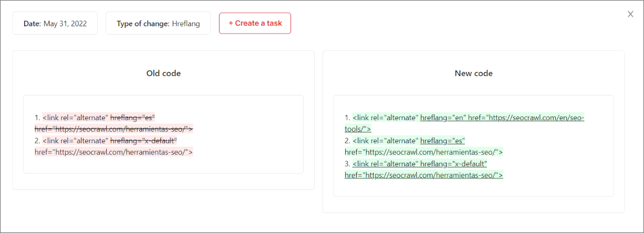Click underlined hreflang="en" in New code
This screenshot has height=233, width=644.
[x=443, y=118]
